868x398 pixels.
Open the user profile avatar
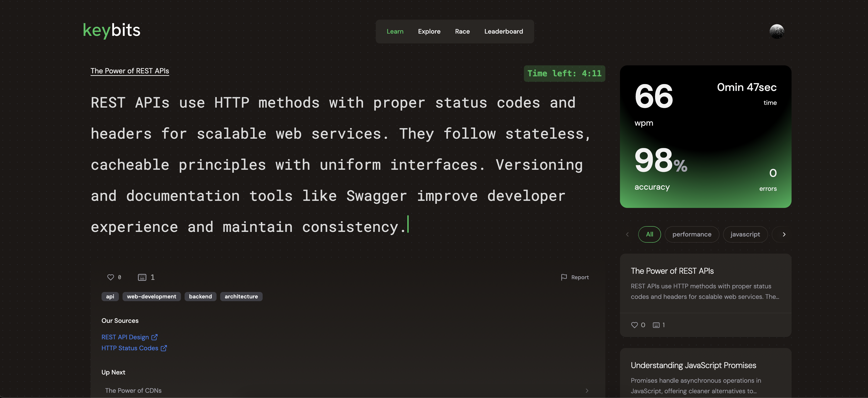click(777, 31)
